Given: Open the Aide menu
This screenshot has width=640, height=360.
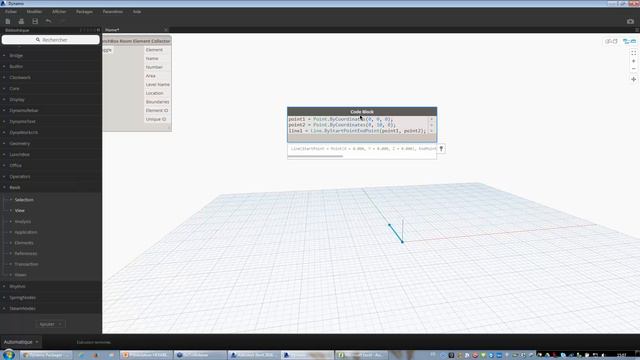Looking at the screenshot, I should pos(137,12).
